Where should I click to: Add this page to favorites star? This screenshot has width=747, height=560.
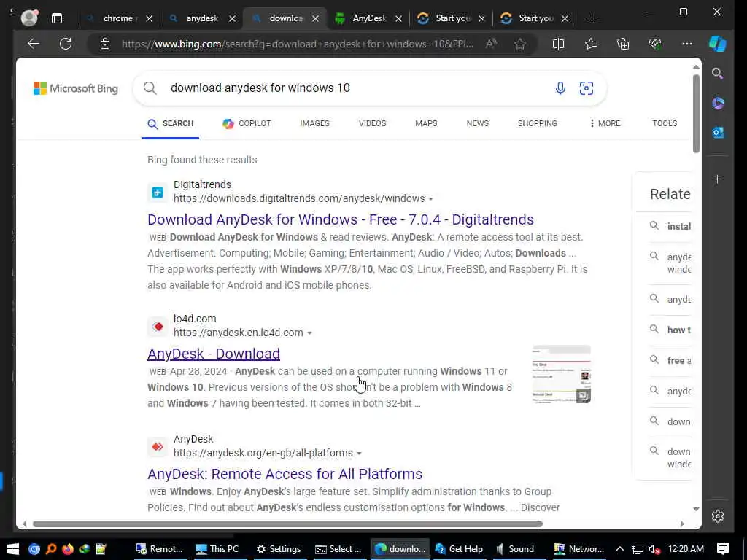click(x=519, y=44)
